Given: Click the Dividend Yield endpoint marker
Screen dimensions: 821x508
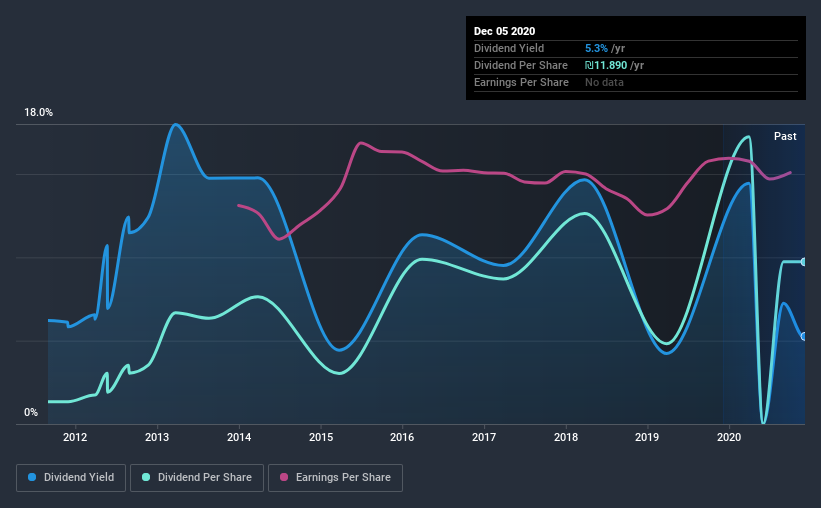Looking at the screenshot, I should pos(803,336).
